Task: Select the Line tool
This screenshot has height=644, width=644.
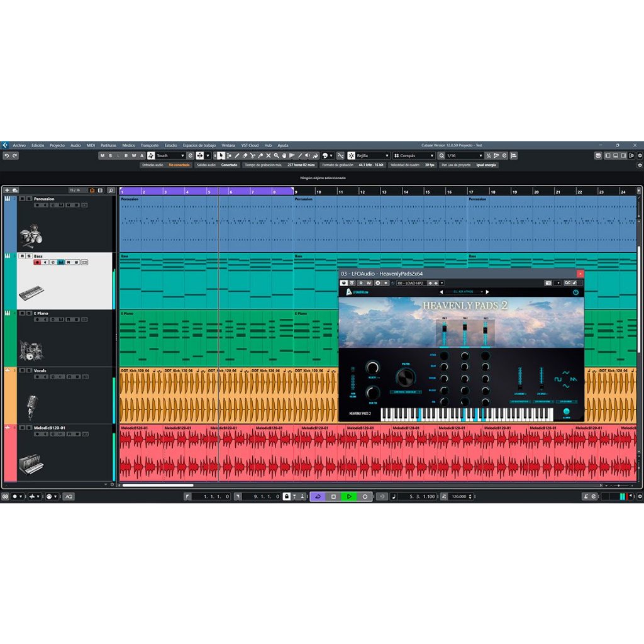Action: (299, 156)
